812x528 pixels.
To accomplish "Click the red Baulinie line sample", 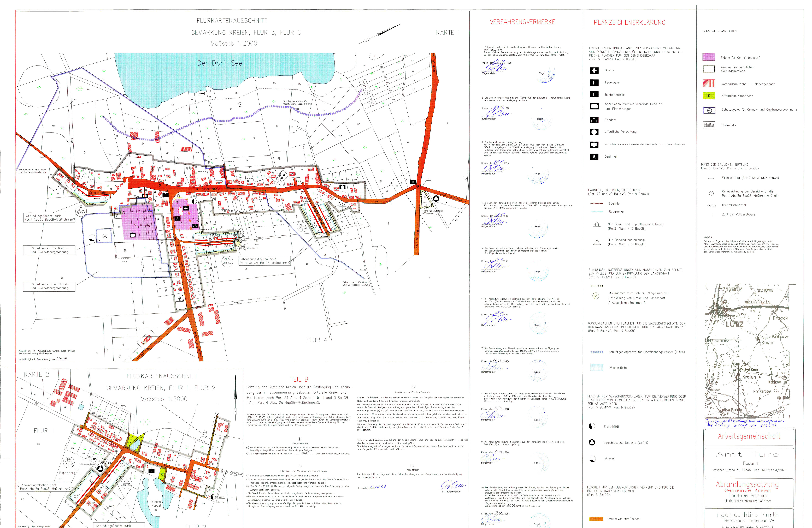I will [596, 204].
